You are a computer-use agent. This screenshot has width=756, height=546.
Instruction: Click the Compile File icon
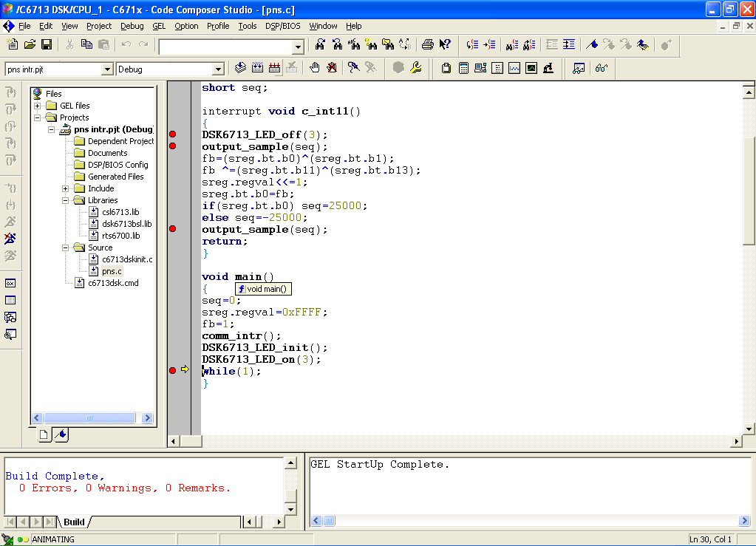pyautogui.click(x=240, y=68)
